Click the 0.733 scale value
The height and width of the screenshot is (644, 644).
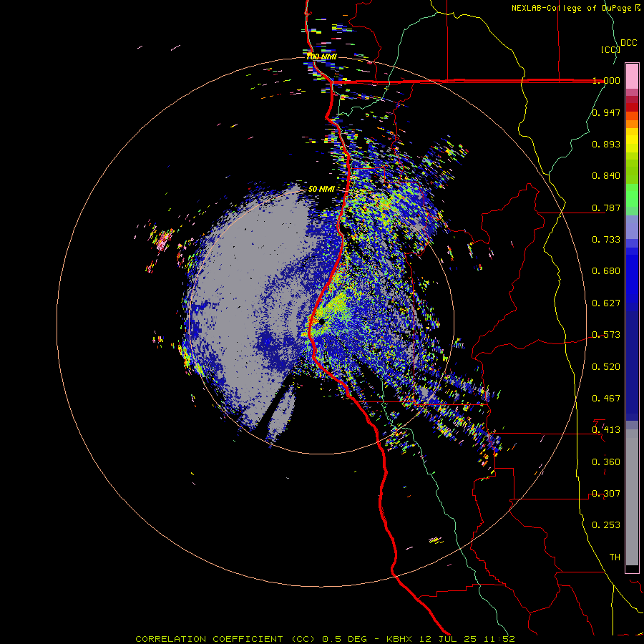[x=606, y=240]
